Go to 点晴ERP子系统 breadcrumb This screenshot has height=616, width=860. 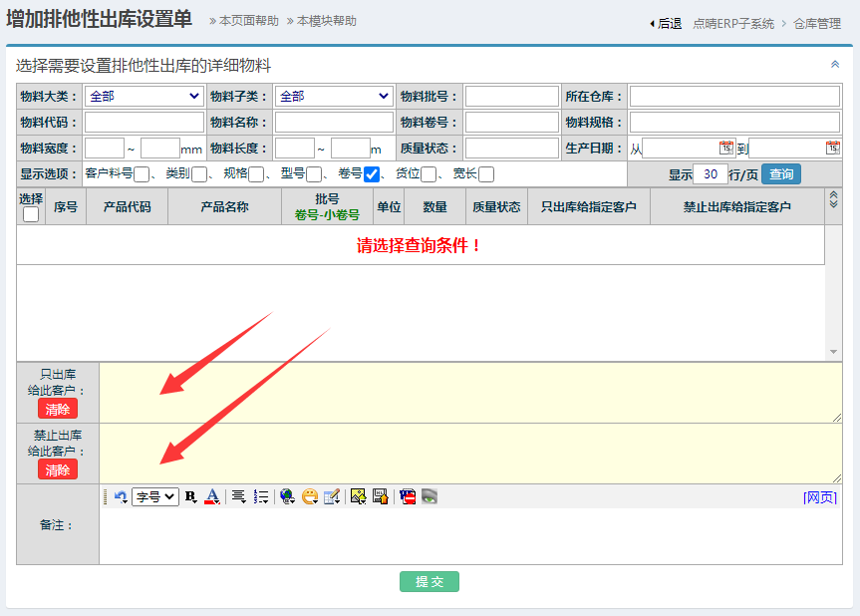pos(733,24)
